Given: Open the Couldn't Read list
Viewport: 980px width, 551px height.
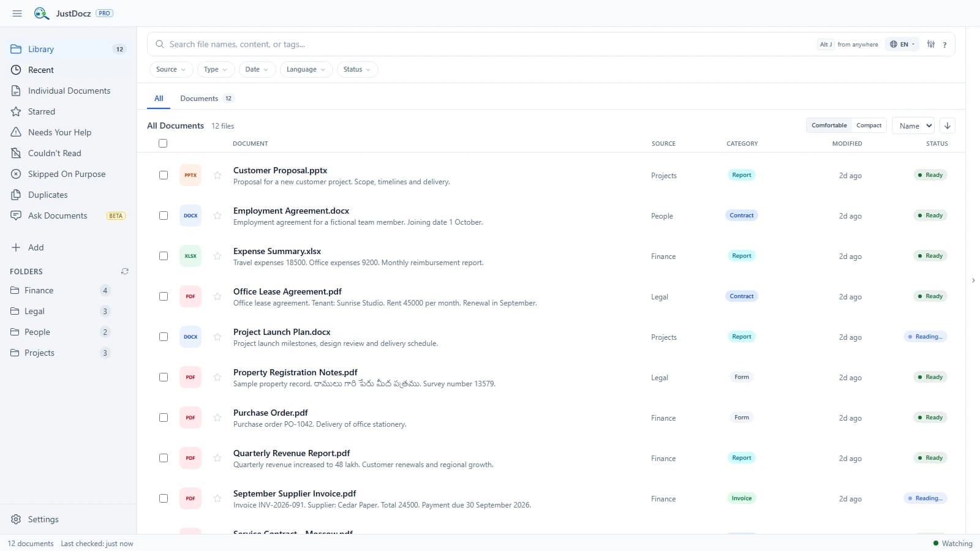Looking at the screenshot, I should click(68, 153).
